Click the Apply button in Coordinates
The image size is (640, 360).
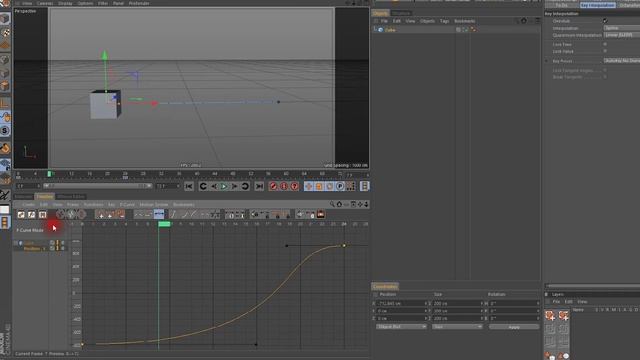[514, 327]
